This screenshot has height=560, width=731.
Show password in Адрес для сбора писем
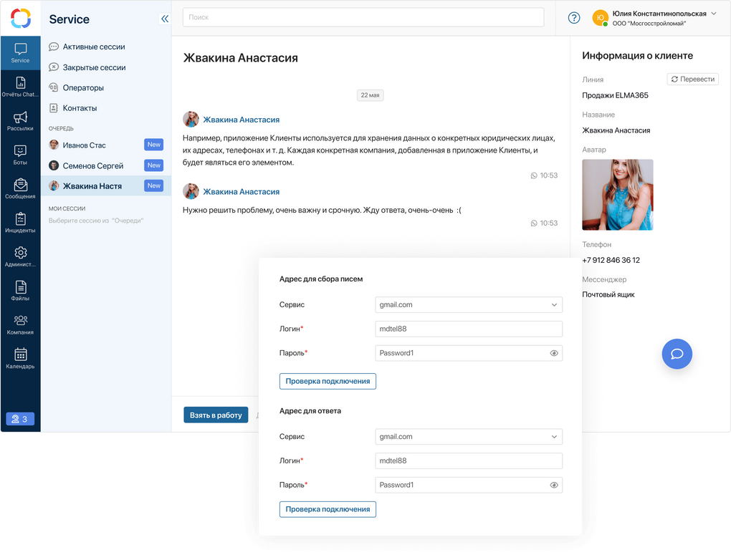[x=554, y=353]
